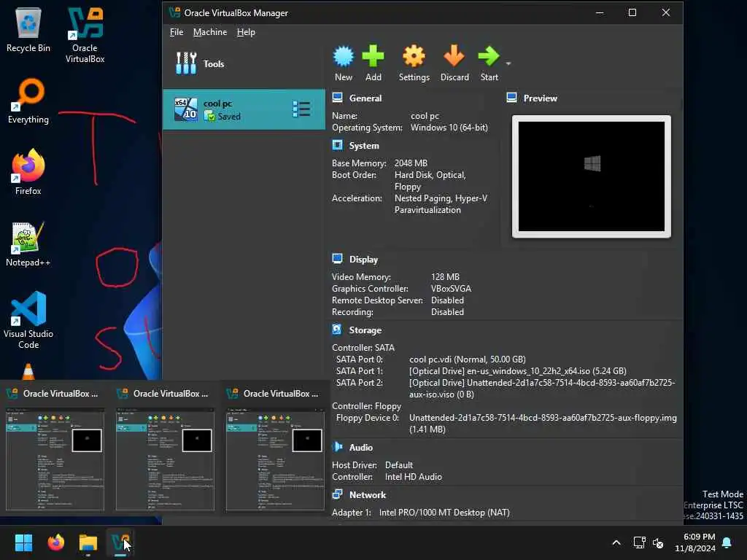Image resolution: width=747 pixels, height=560 pixels.
Task: Open the Oracle VirtualBox desktop shortcut
Action: click(x=85, y=35)
